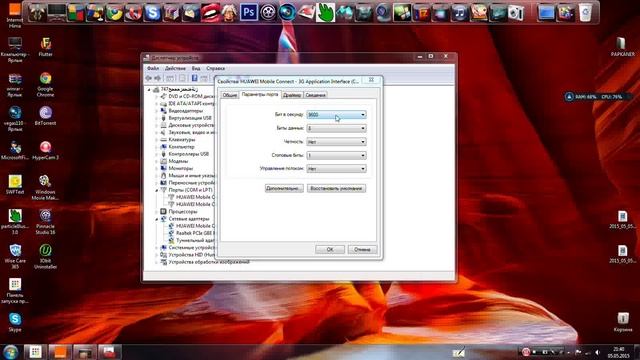This screenshot has width=640, height=360.
Task: Click the blue help icon in Device Manager toolbar
Action: click(195, 78)
